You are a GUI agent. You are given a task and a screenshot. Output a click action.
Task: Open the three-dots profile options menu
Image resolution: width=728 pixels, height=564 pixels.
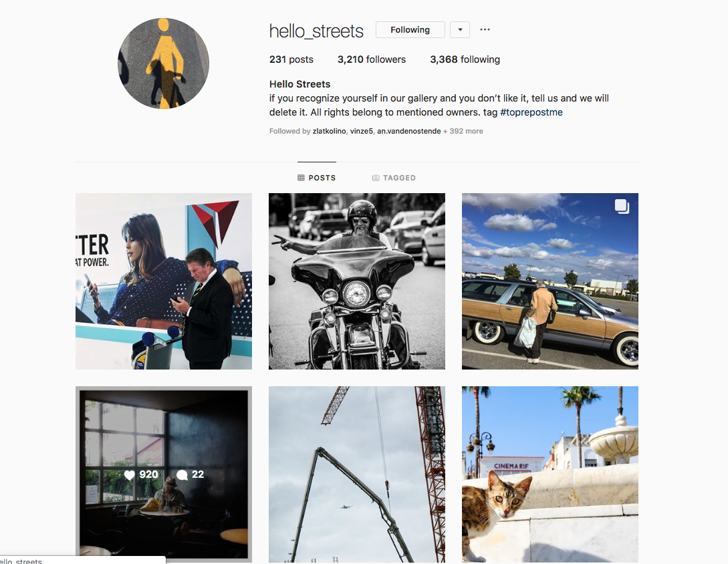[x=485, y=29]
